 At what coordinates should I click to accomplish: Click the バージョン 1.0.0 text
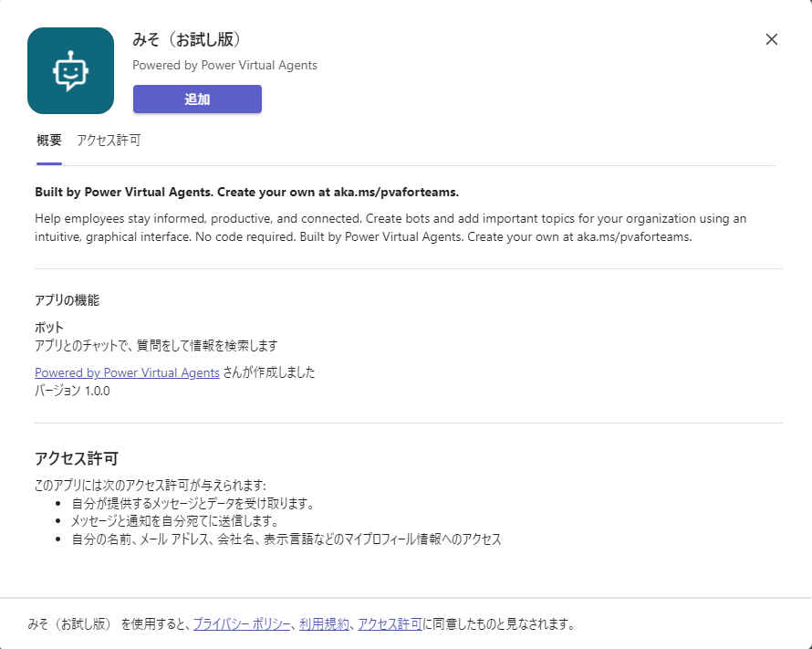tap(72, 391)
